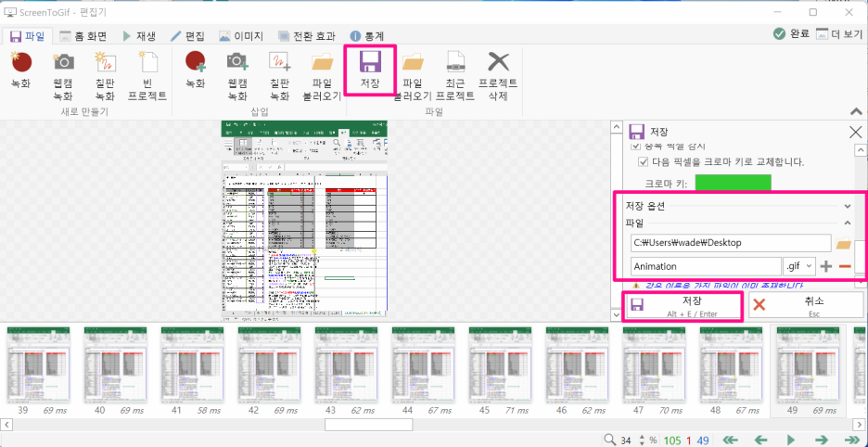The height and width of the screenshot is (447, 868).
Task: Open the .gif extension dropdown
Action: click(x=800, y=266)
